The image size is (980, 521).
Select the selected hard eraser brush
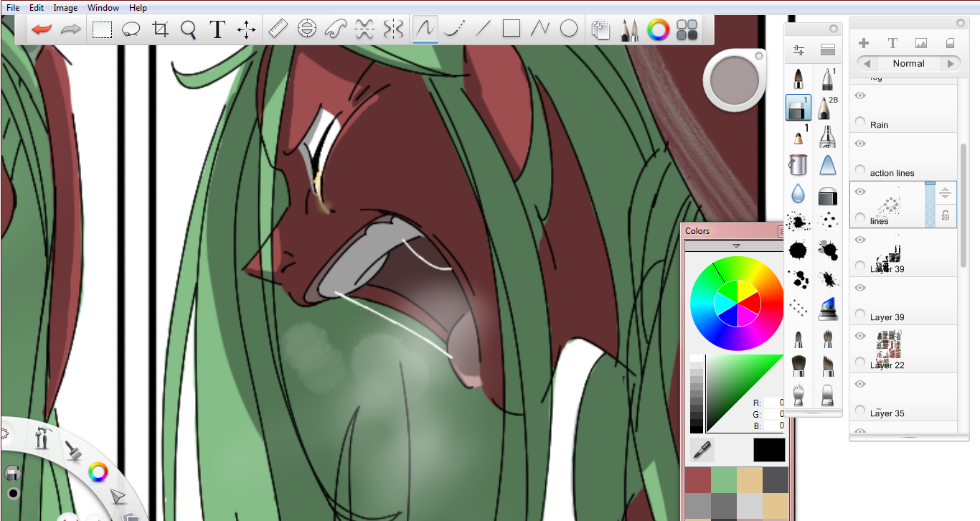[798, 108]
